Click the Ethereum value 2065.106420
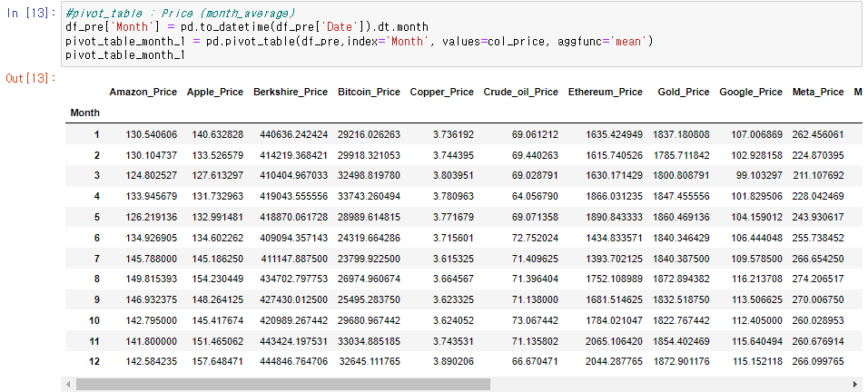The image size is (868, 392). 614,341
